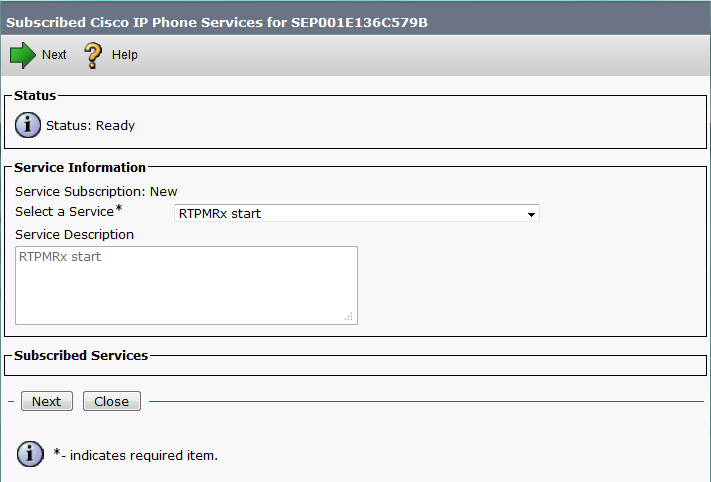Click the dropdown arrow beside RTPMRx start

tap(532, 214)
